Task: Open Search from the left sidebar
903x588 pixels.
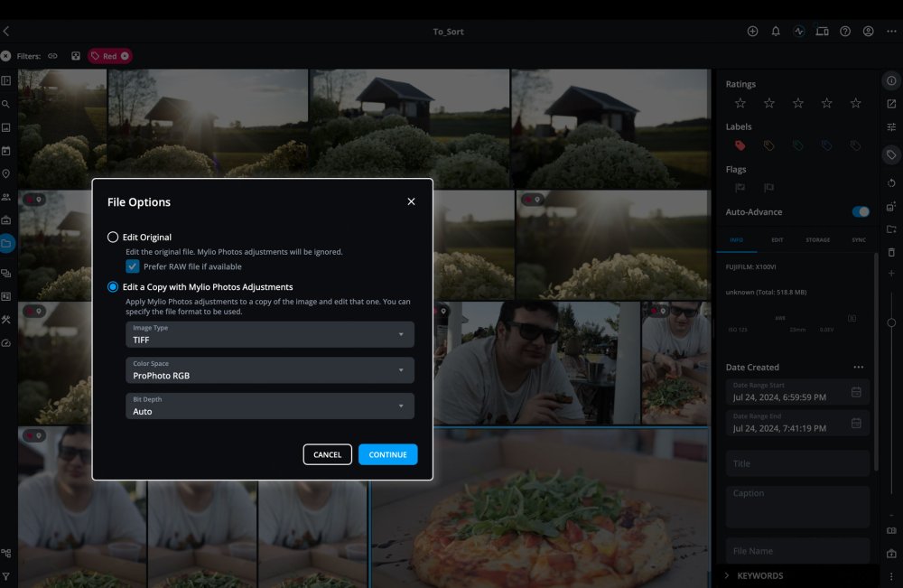Action: pos(5,104)
